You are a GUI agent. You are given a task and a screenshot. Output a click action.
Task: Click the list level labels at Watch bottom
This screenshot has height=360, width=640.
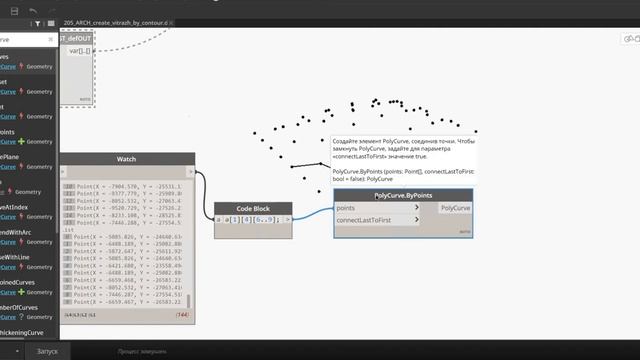(80, 315)
